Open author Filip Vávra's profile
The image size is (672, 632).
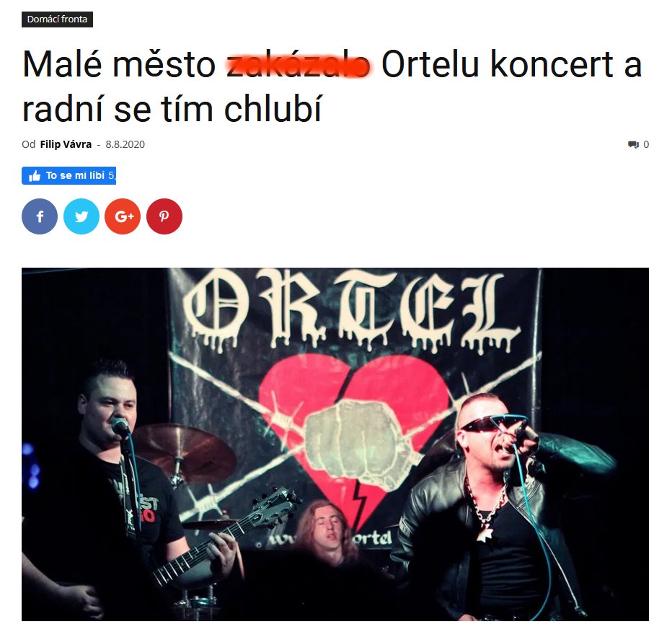click(66, 144)
